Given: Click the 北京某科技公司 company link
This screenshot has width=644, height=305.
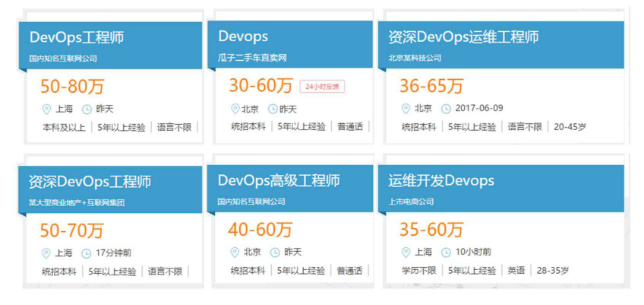Looking at the screenshot, I should (415, 58).
